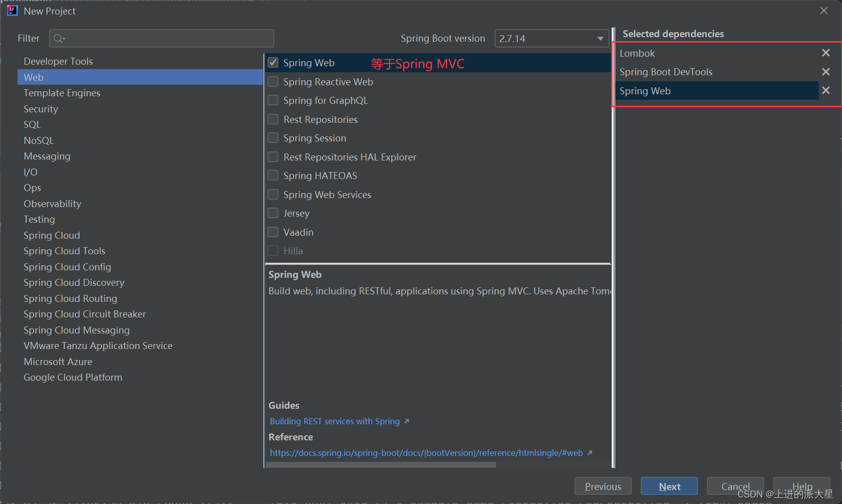The height and width of the screenshot is (504, 842).
Task: Tick Spring HATEOAS checkbox
Action: tap(273, 176)
